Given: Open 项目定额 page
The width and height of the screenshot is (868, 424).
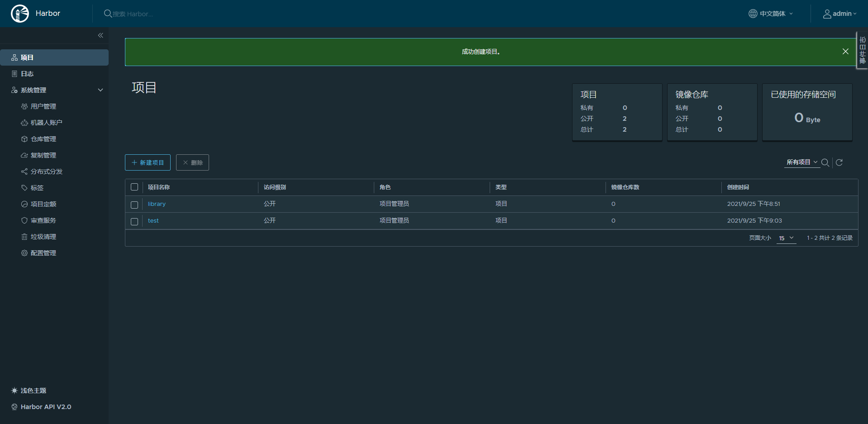Looking at the screenshot, I should click(43, 204).
